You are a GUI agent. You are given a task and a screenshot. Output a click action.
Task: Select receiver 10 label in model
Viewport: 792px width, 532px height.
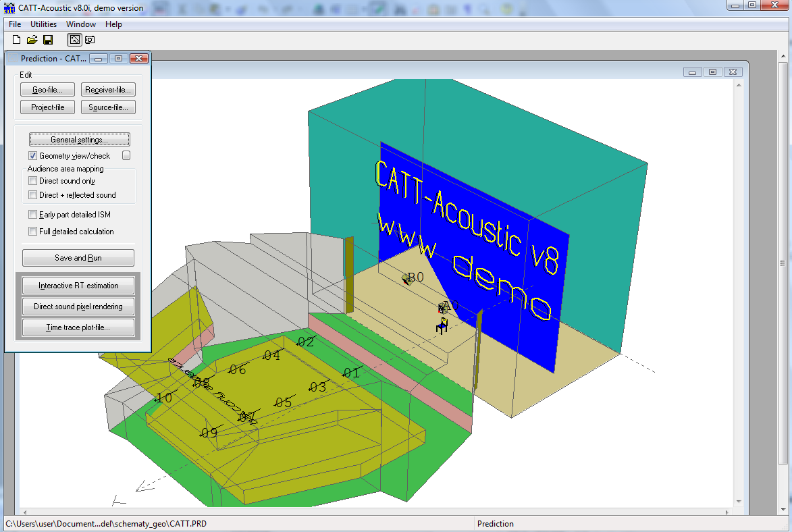tap(164, 398)
